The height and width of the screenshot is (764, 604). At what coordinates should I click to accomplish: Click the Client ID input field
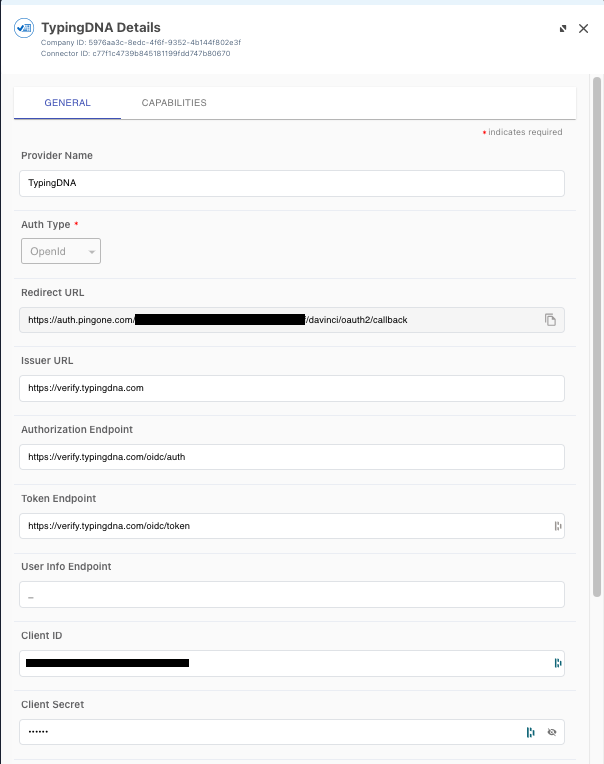click(292, 663)
